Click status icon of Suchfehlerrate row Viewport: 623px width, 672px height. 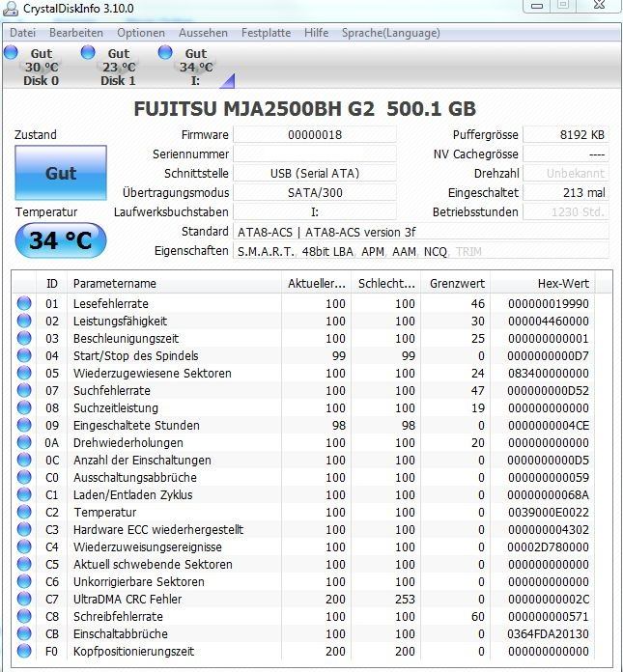pos(24,390)
